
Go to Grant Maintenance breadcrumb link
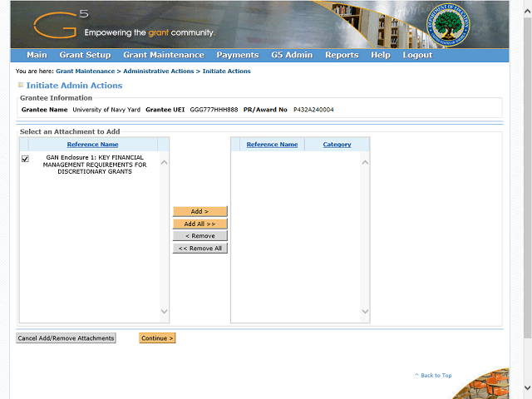pyautogui.click(x=85, y=71)
